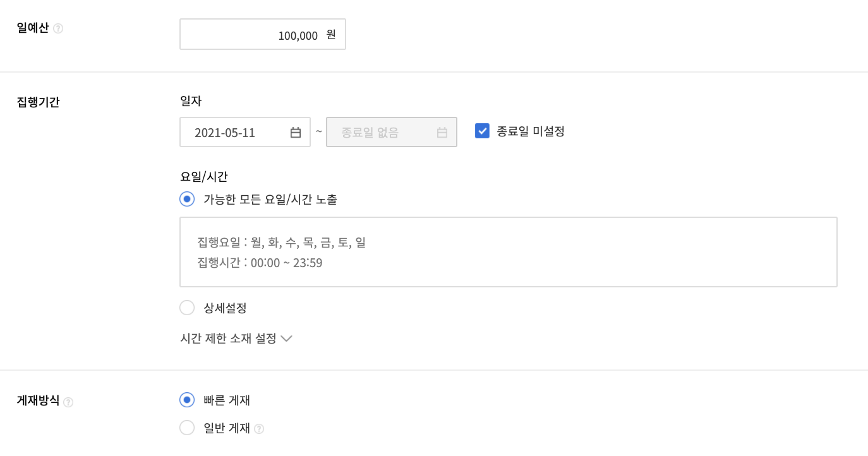868x456 pixels.
Task: Click the chevron arrow beside 시간 제한 소재 설정
Action: pyautogui.click(x=286, y=339)
